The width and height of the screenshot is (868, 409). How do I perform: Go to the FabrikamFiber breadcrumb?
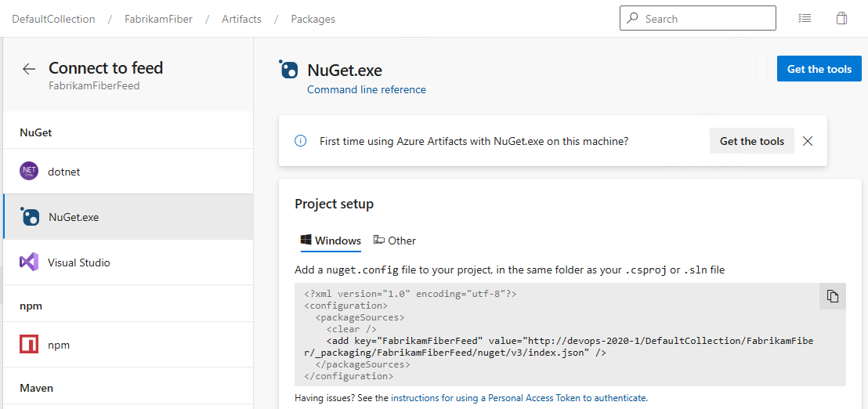[x=158, y=19]
